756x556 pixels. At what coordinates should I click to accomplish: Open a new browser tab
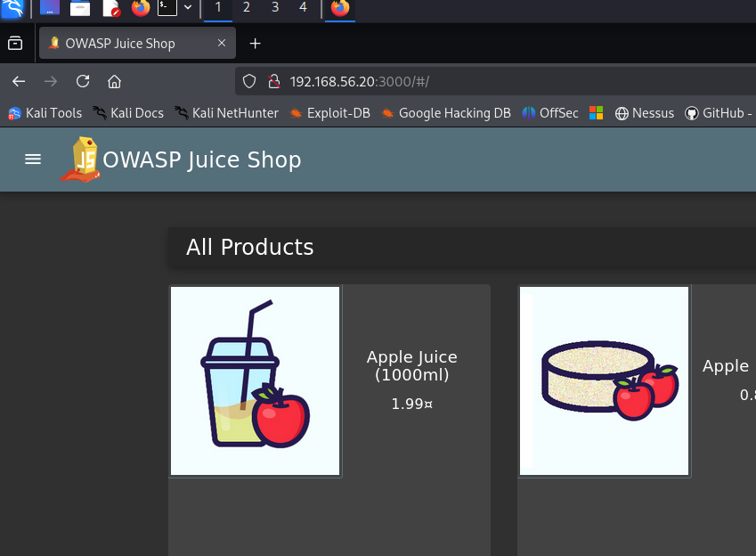coord(255,44)
